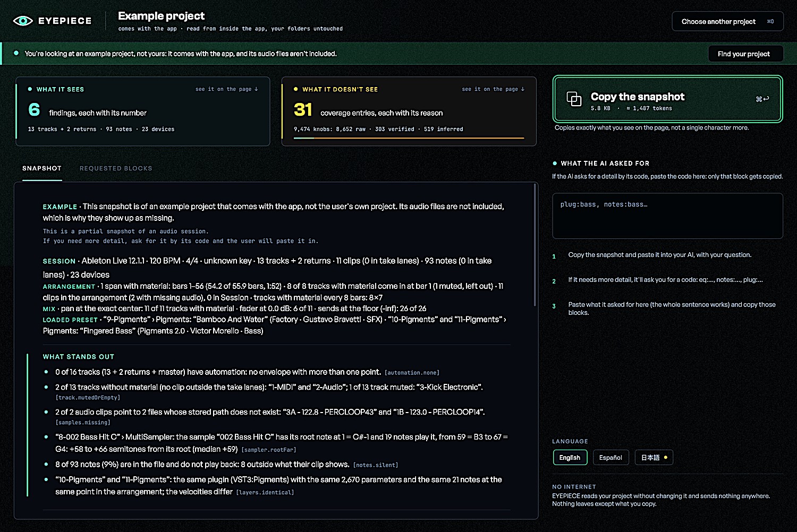Click the Eyepiece eye logo icon
This screenshot has height=532, width=797.
[x=23, y=21]
